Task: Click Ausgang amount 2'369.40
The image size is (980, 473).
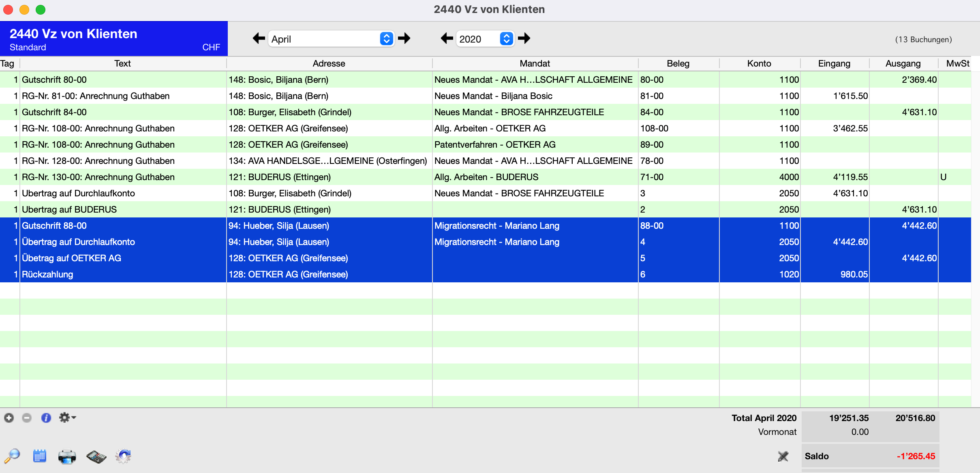Action: (x=919, y=80)
